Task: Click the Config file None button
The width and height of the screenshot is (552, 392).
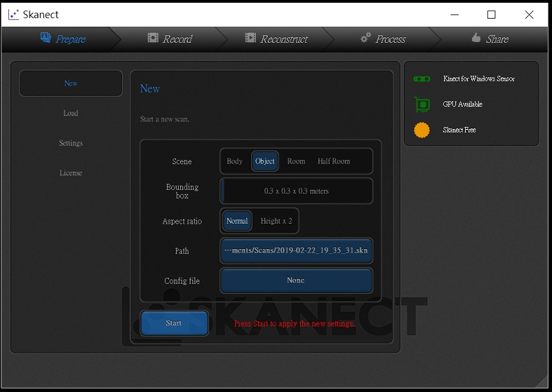Action: 296,280
